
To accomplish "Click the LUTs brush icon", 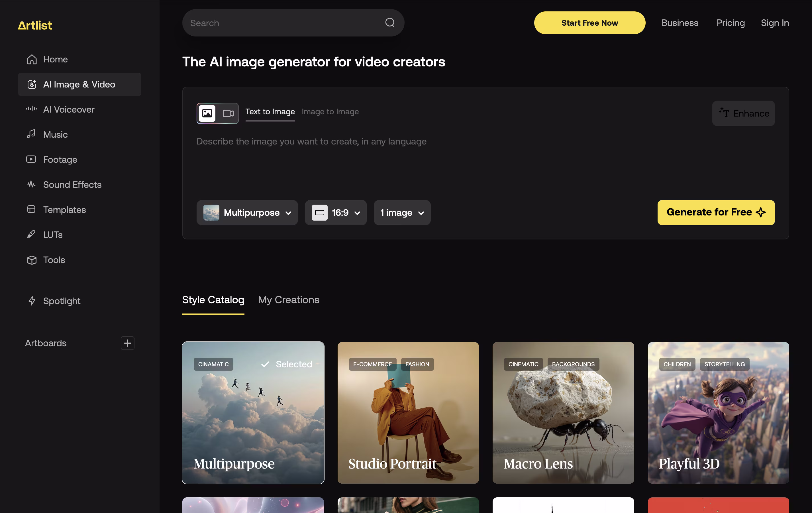I will [x=31, y=234].
